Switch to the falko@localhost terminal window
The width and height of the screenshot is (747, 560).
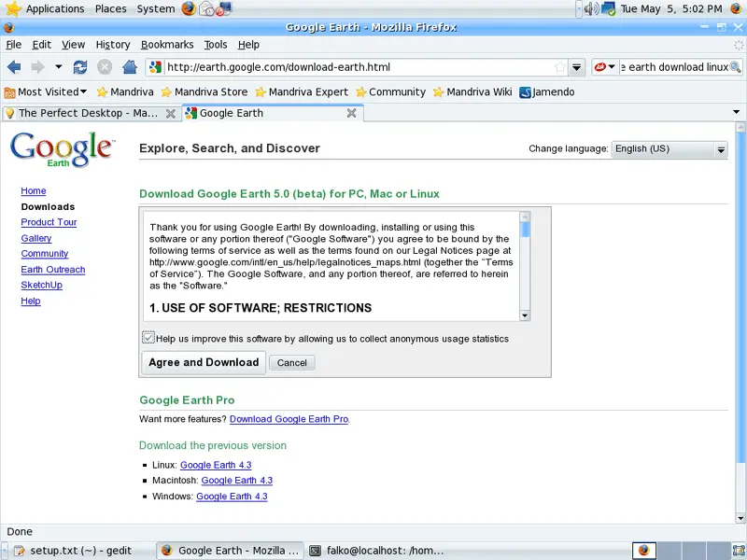378,551
